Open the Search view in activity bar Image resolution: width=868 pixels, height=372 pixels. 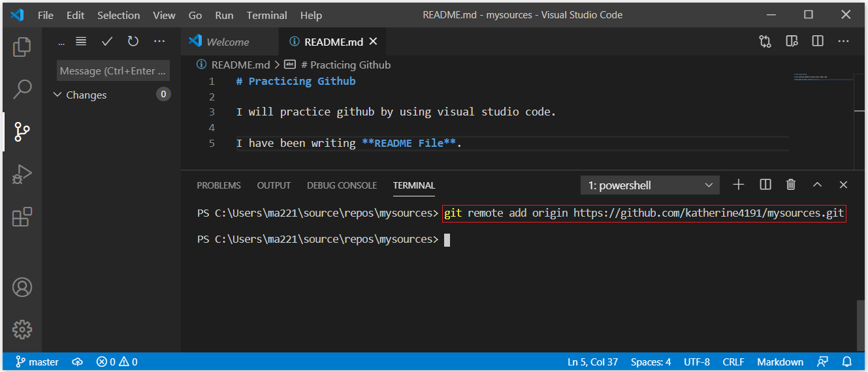[x=22, y=89]
